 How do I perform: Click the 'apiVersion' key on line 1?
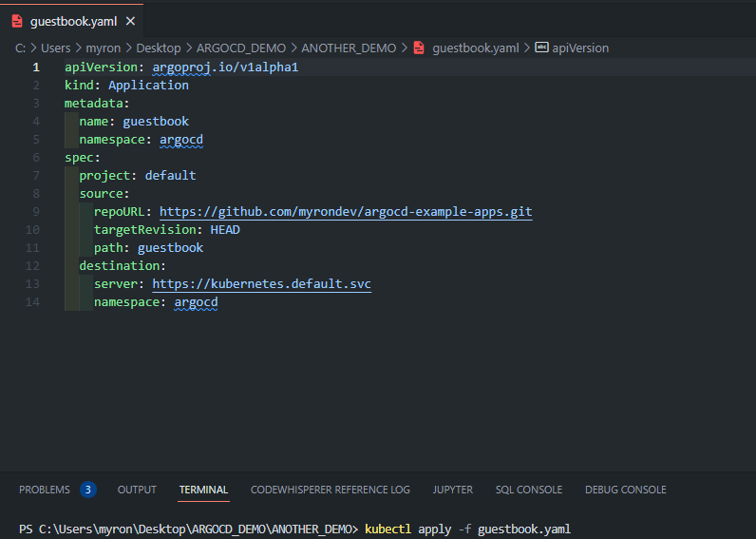click(x=101, y=67)
